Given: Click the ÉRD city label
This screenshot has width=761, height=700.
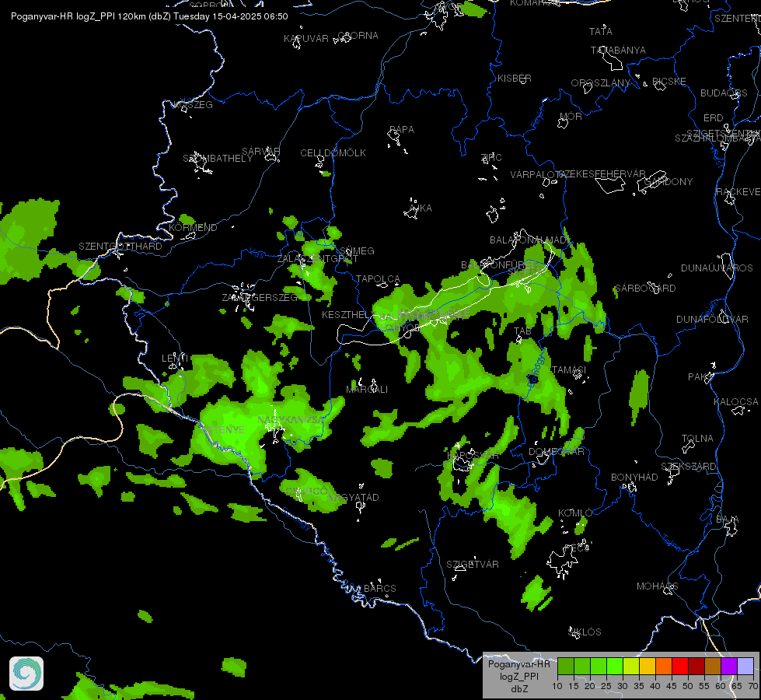Looking at the screenshot, I should [x=713, y=118].
